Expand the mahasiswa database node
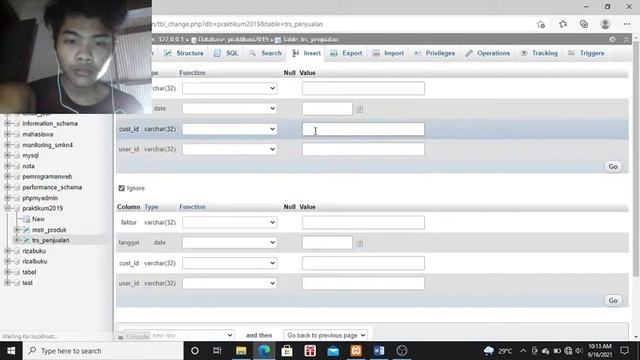 pos(7,134)
